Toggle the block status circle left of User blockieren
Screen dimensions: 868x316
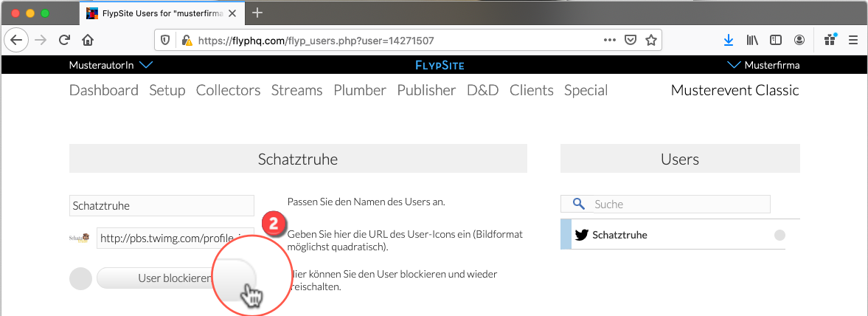80,278
